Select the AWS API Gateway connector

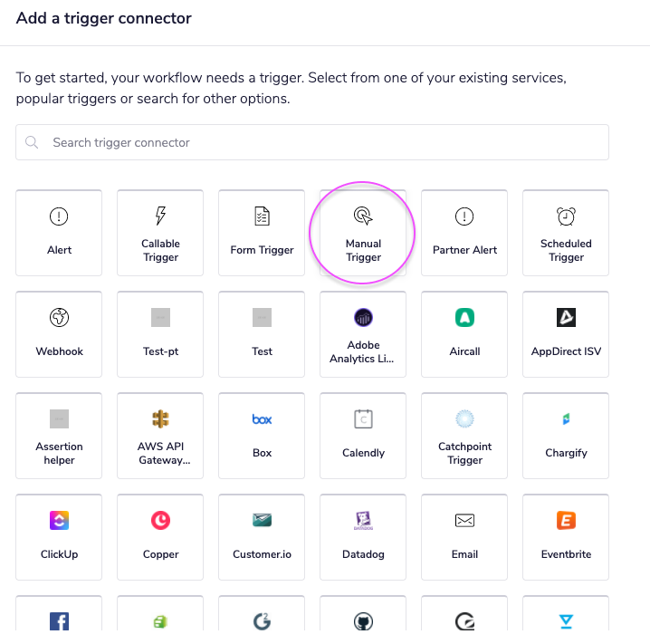[x=160, y=435]
